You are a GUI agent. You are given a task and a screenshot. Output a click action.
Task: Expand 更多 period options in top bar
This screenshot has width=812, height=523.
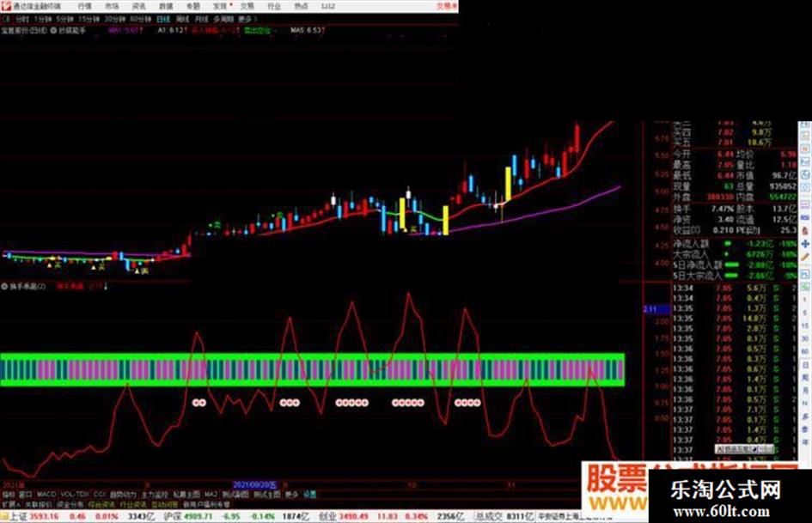(x=246, y=19)
